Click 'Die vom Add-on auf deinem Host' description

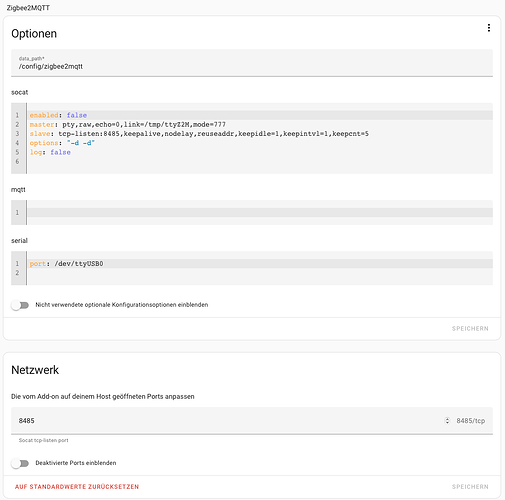pyautogui.click(x=103, y=397)
